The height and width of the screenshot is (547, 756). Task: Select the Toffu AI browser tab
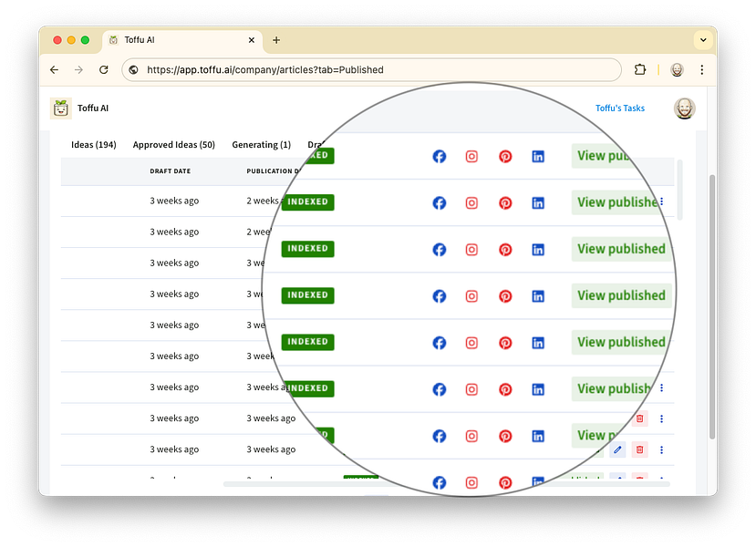(x=182, y=40)
